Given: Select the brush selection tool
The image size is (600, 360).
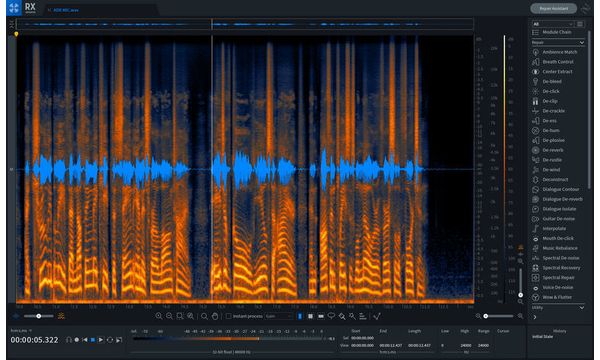Looking at the screenshot, I should point(342,316).
